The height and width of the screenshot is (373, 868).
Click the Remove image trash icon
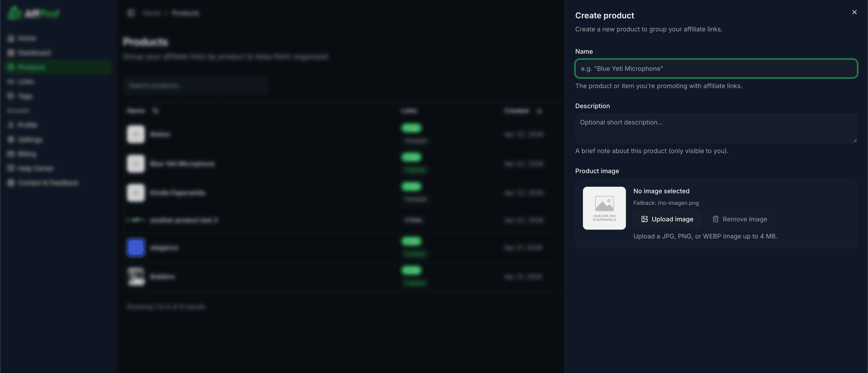[x=715, y=219]
